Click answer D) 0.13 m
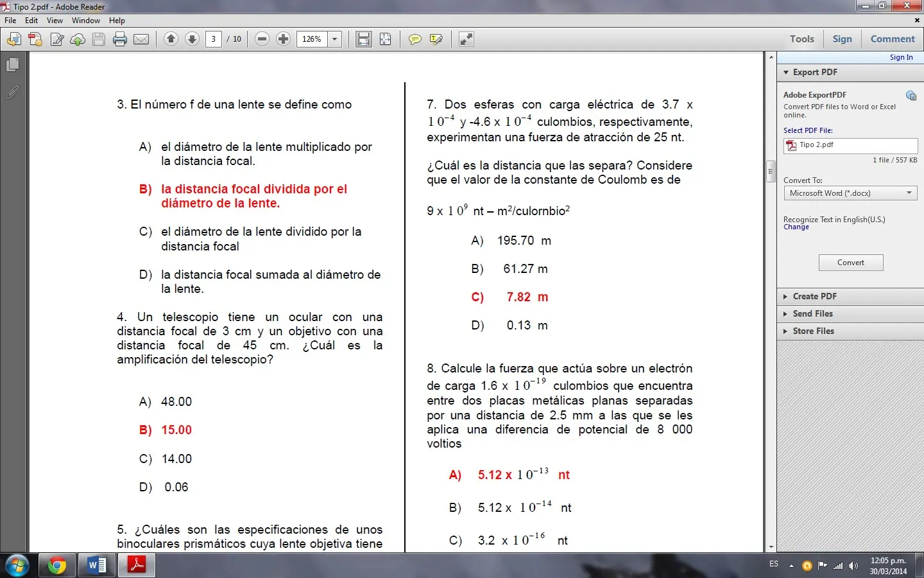The image size is (924, 578). click(x=509, y=326)
